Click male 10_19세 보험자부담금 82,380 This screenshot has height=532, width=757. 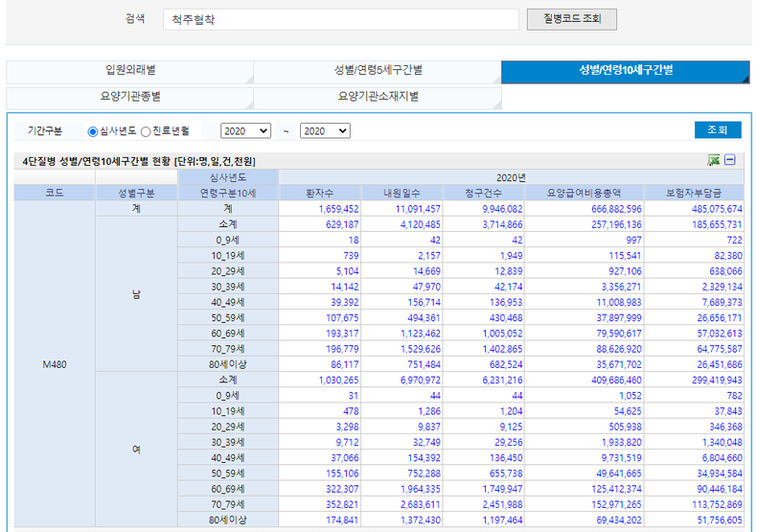pos(728,256)
